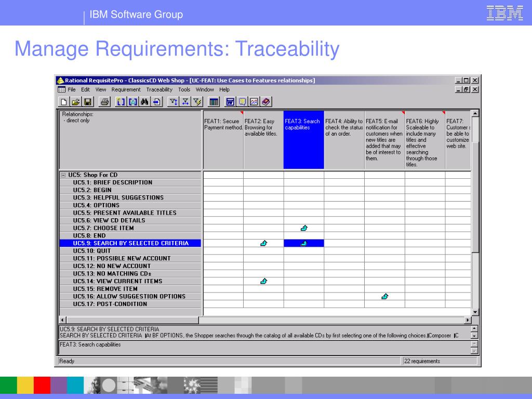Click the horizontal scrollbar right arrow
This screenshot has width=532, height=399.
pyautogui.click(x=468, y=320)
